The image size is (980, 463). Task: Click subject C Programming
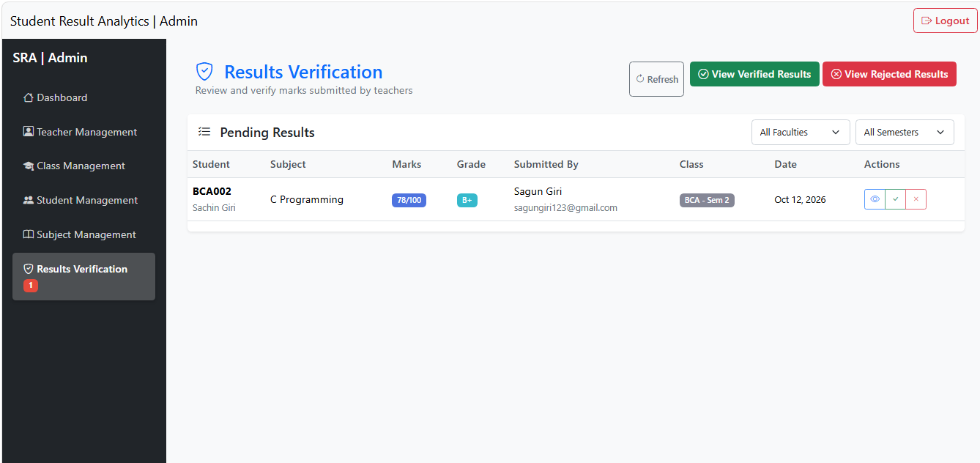pos(307,199)
